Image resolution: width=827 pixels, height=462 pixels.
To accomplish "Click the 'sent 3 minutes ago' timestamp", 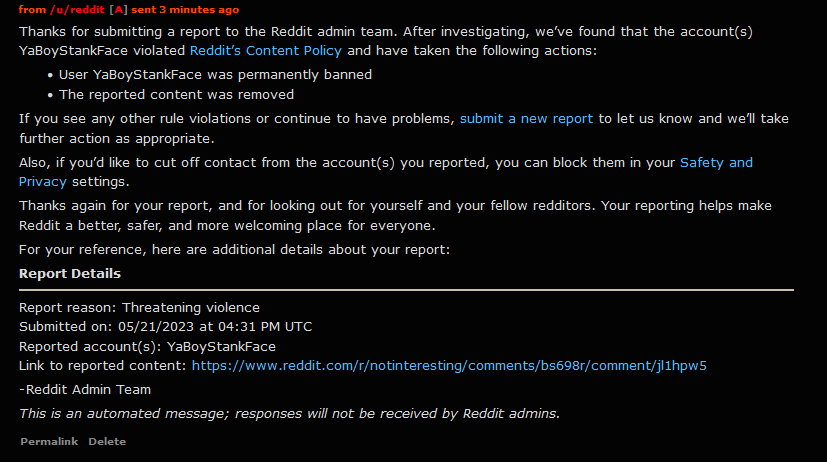I will point(185,9).
